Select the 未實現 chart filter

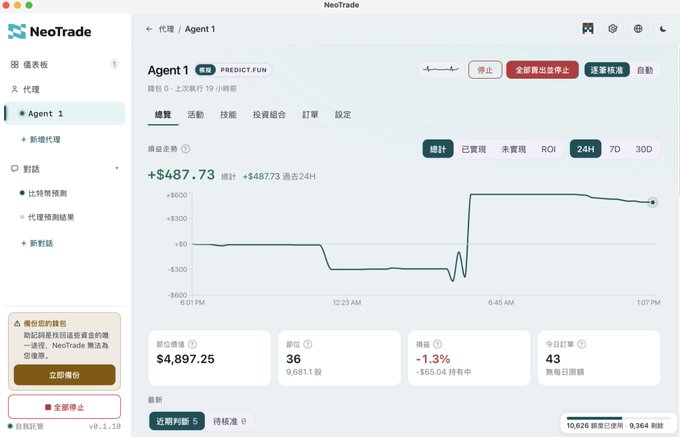pyautogui.click(x=513, y=149)
